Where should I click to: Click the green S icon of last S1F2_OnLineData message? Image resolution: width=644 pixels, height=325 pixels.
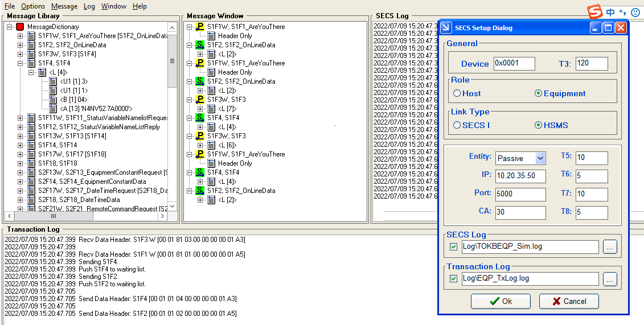pyautogui.click(x=200, y=191)
